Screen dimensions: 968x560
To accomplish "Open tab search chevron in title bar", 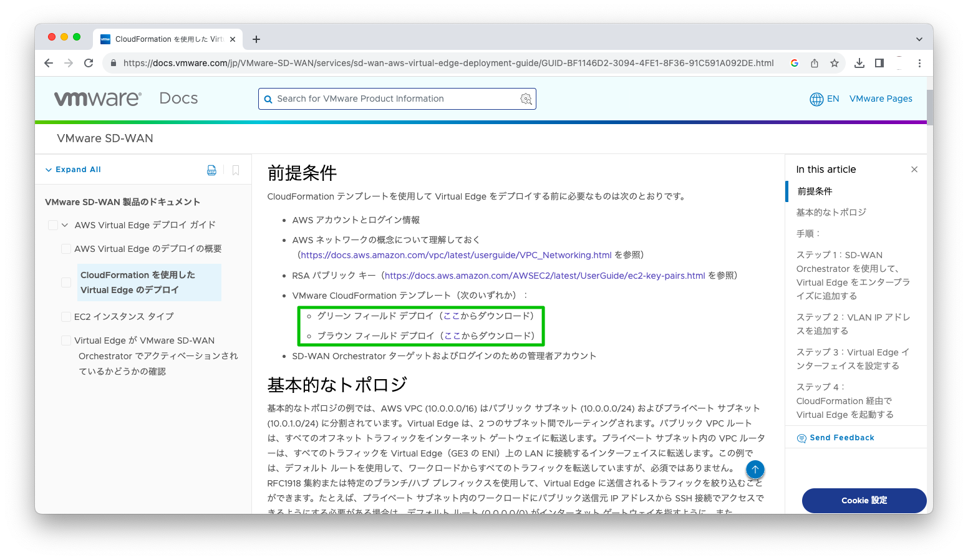I will (x=919, y=39).
